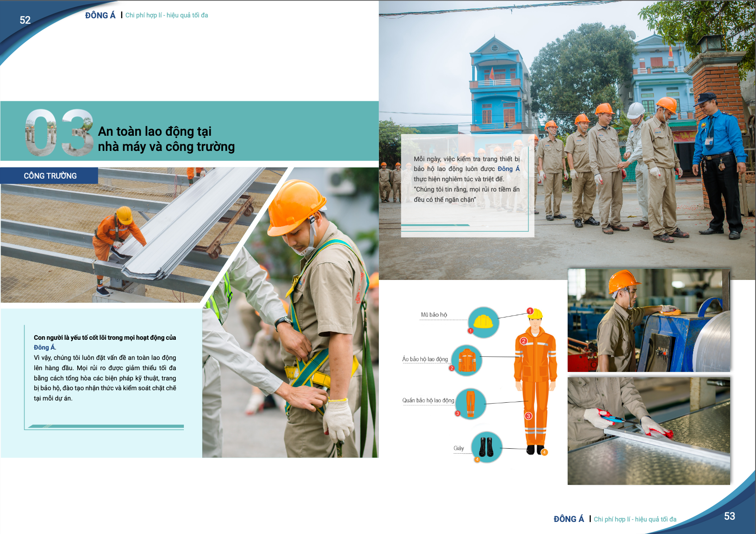Click marker 3 on the figure's leg

528,416
